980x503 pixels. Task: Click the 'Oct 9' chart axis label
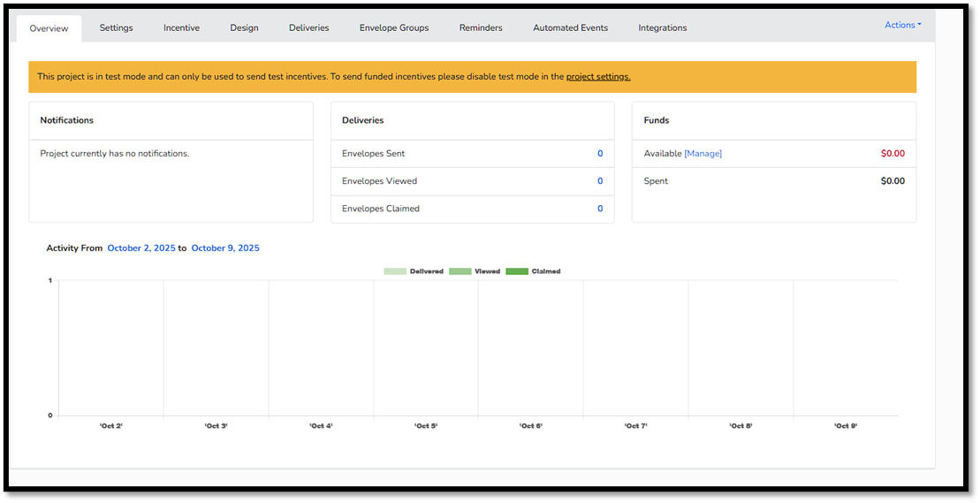coord(846,425)
